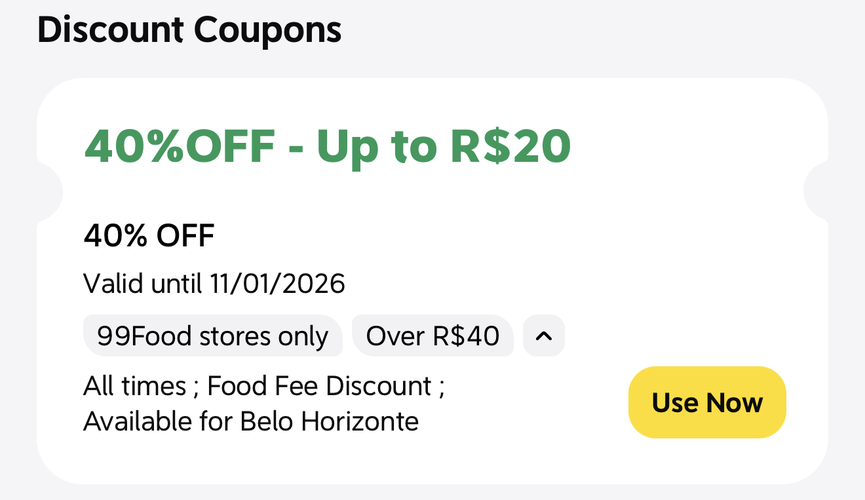Click the Food Fee Discount text
Screen dimensions: 865x500
[x=319, y=386]
